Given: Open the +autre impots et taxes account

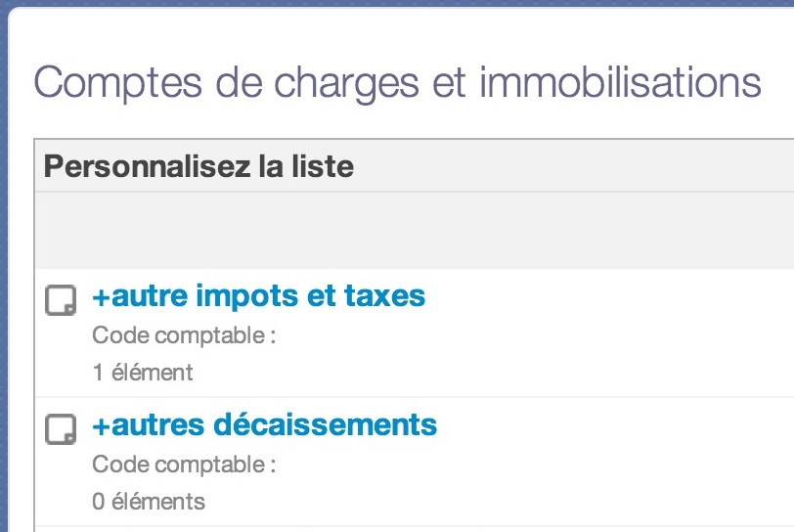Looking at the screenshot, I should (259, 296).
